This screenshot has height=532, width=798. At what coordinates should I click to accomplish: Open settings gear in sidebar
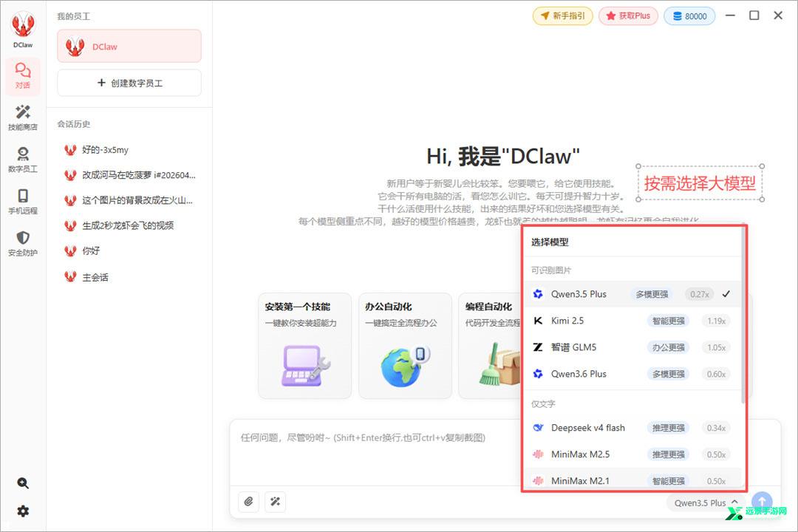tap(23, 511)
